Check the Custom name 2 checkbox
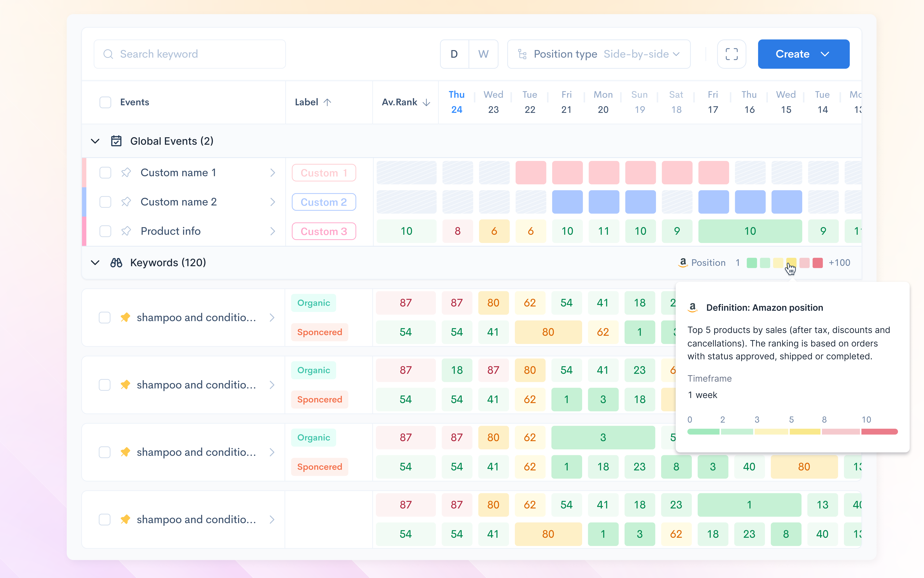924x578 pixels. click(105, 202)
